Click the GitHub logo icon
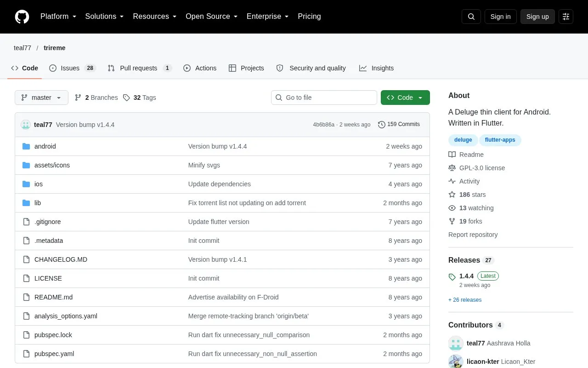Screen dimensions: 588x368 22,17
